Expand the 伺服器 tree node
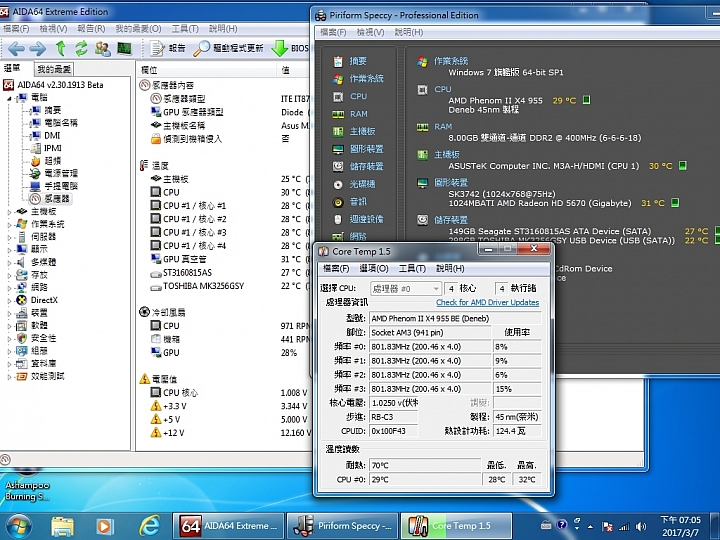Image resolution: width=720 pixels, height=540 pixels. (9, 237)
